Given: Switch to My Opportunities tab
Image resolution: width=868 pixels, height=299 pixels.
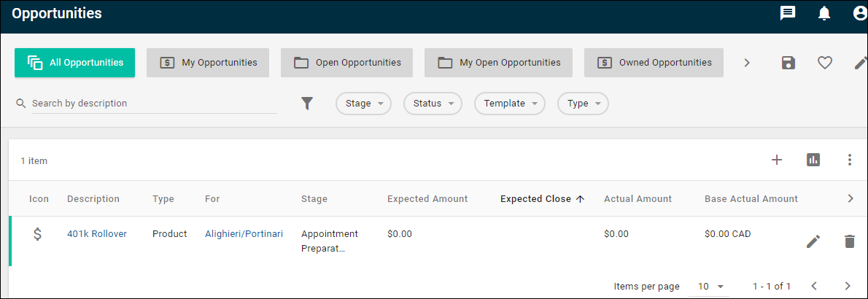Looking at the screenshot, I should pyautogui.click(x=208, y=63).
